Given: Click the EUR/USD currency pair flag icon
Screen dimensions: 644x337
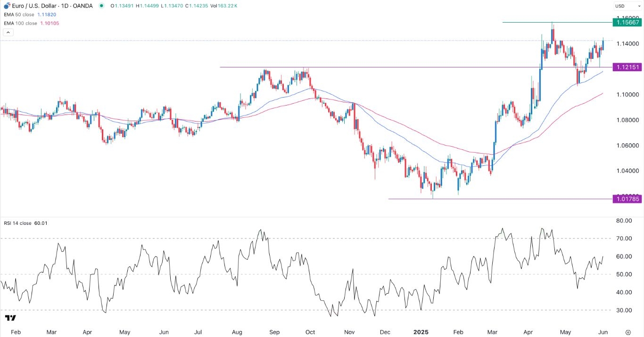Looking at the screenshot, I should (6, 6).
